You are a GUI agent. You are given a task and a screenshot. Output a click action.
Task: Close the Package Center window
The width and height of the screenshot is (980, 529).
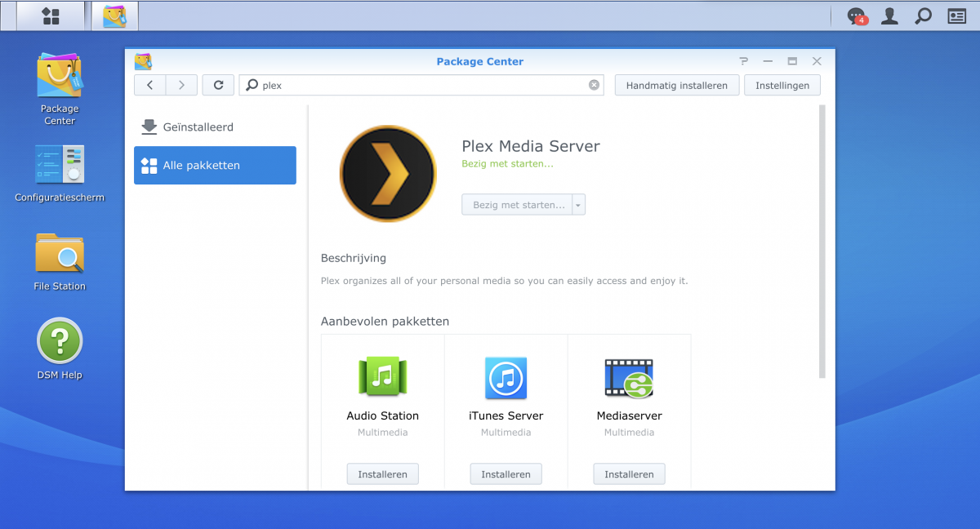coord(817,61)
